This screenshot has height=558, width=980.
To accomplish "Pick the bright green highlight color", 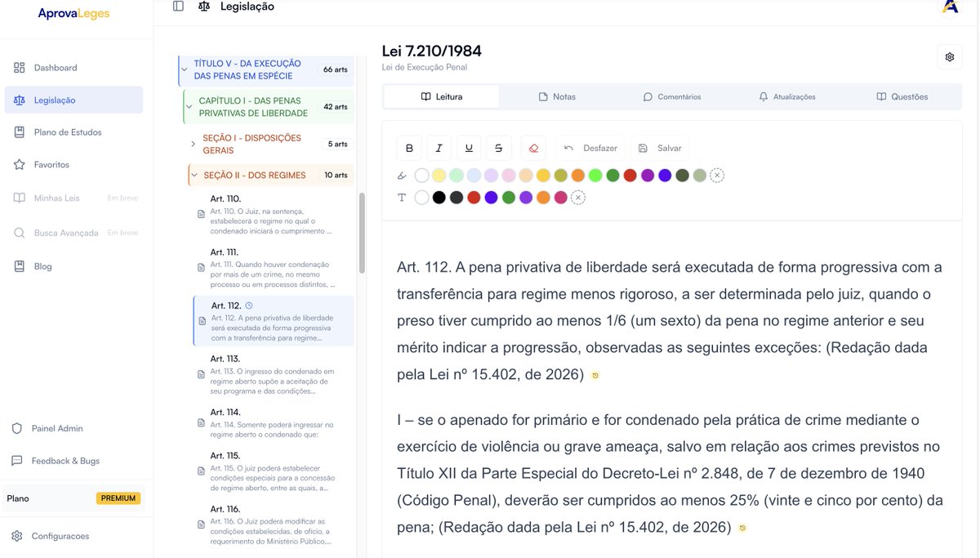I will click(x=595, y=176).
